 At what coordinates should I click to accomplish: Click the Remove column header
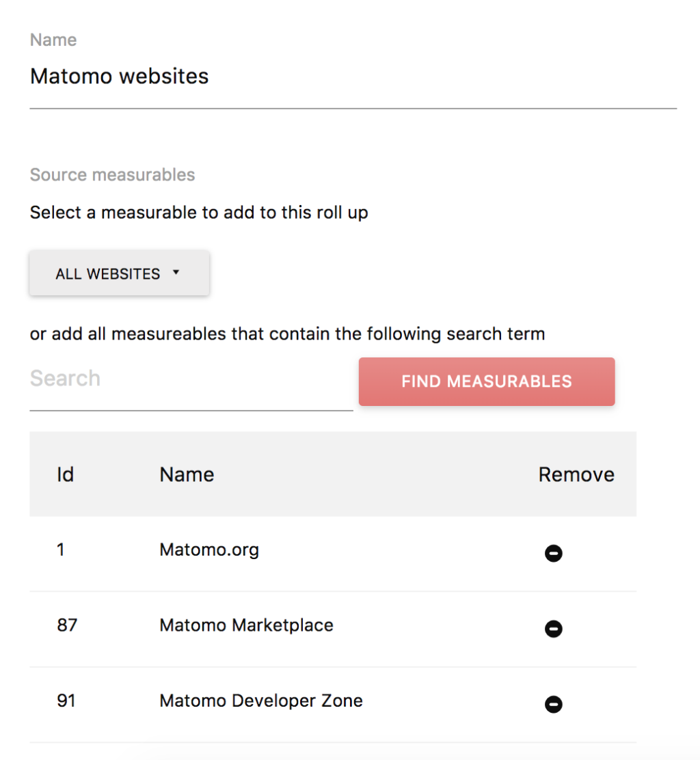576,474
